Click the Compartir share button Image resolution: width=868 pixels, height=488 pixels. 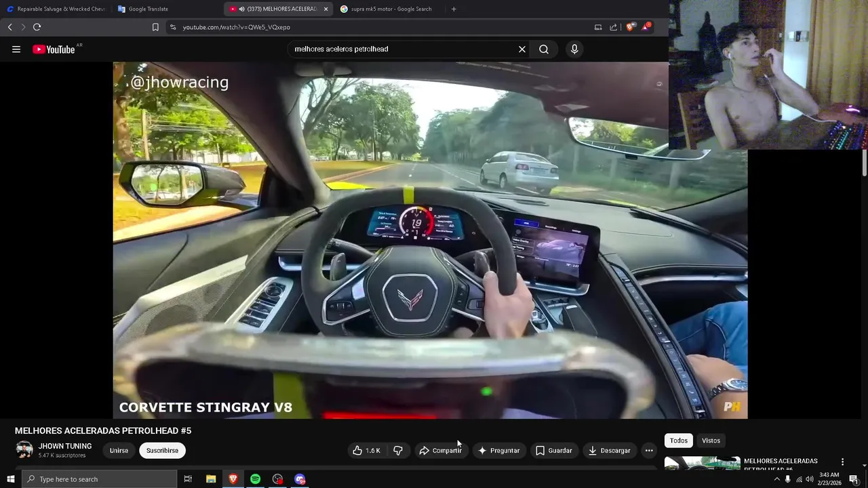(440, 450)
